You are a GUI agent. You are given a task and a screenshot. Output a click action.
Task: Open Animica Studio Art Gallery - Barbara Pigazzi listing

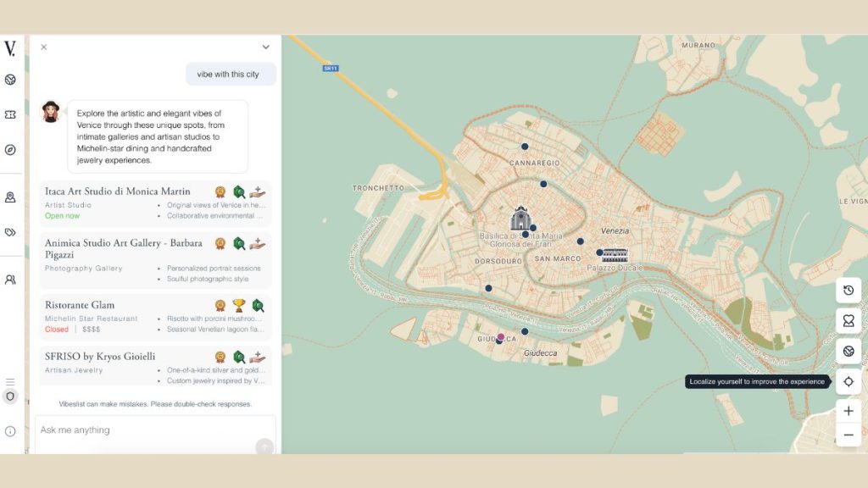(x=156, y=261)
